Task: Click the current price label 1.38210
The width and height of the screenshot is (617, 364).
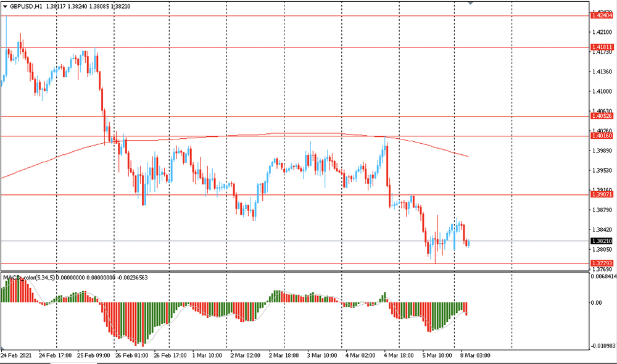Action: 602,241
